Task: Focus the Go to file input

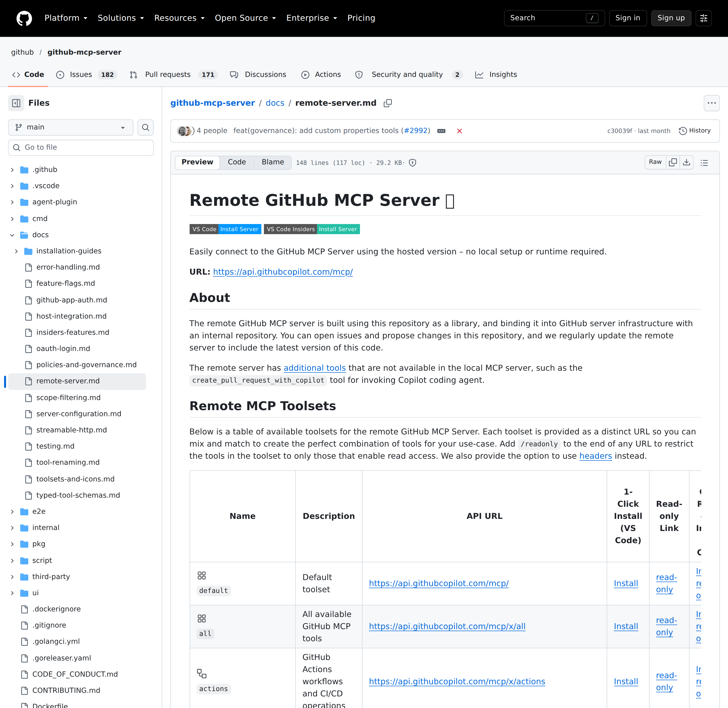Action: click(81, 148)
